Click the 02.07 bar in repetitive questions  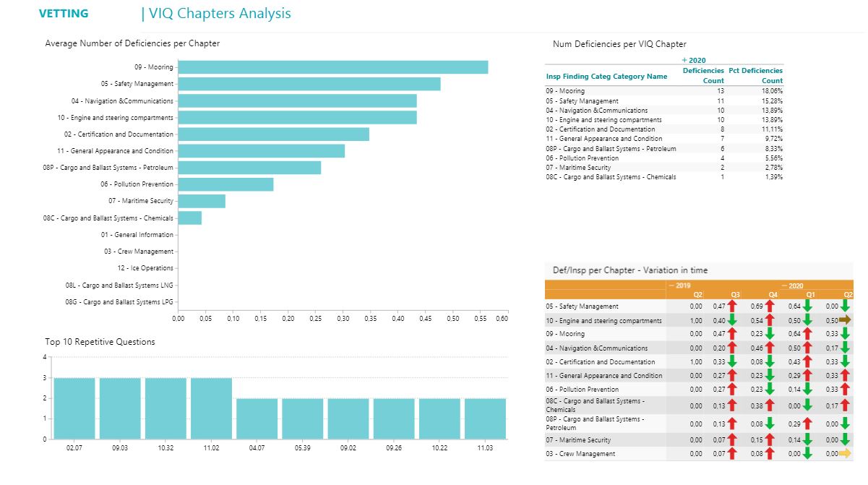[x=74, y=408]
